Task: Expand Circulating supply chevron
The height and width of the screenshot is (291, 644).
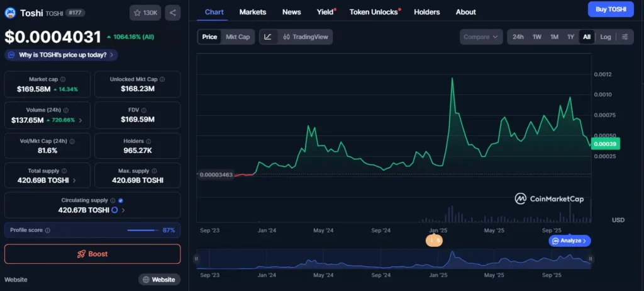Action: [123, 210]
